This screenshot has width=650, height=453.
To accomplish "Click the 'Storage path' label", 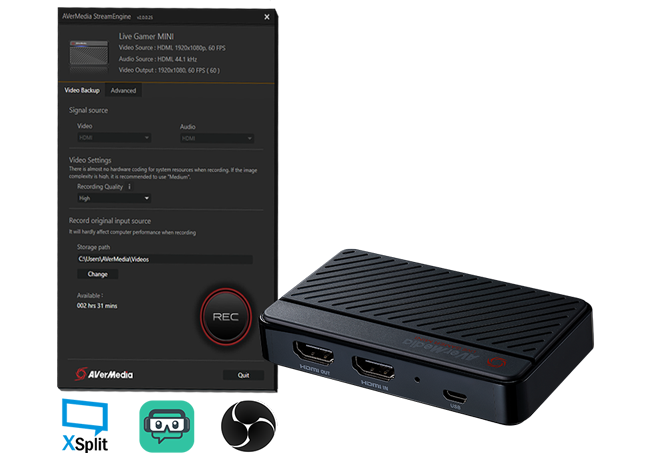I will (x=93, y=247).
